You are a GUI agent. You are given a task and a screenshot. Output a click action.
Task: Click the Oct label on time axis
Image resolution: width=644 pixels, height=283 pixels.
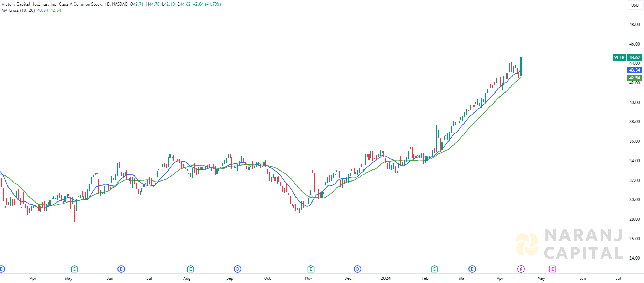click(267, 278)
